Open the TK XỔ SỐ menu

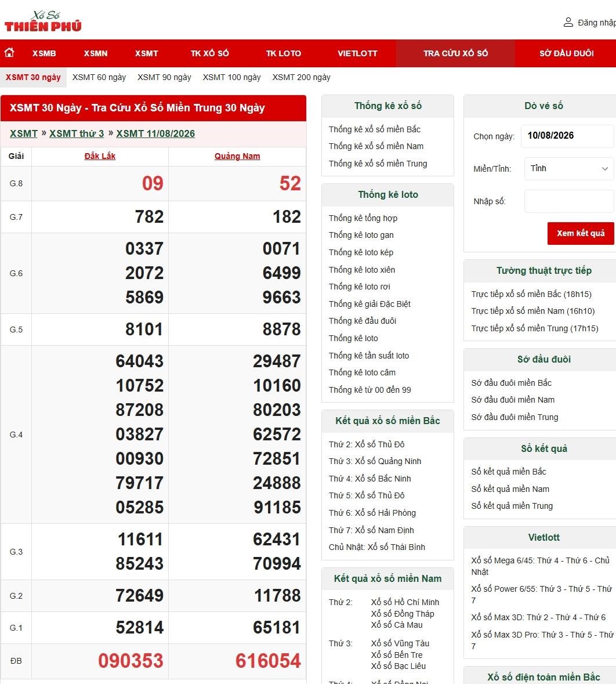click(209, 53)
